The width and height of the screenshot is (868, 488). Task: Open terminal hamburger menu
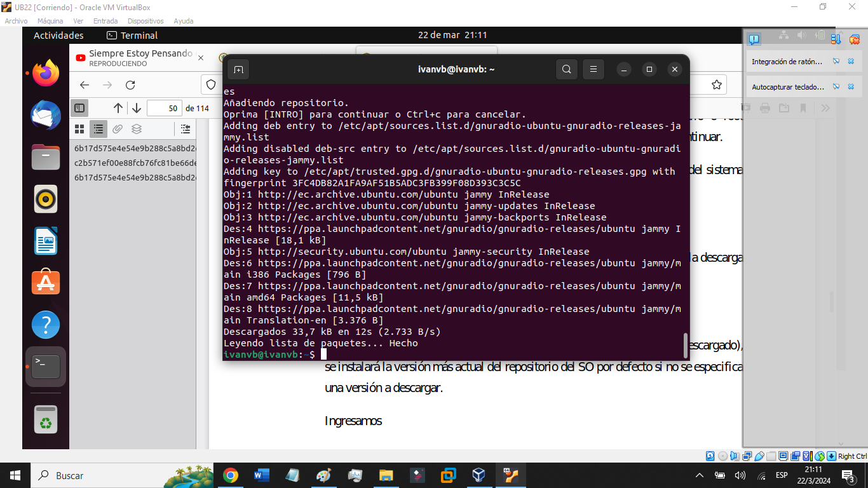[593, 69]
